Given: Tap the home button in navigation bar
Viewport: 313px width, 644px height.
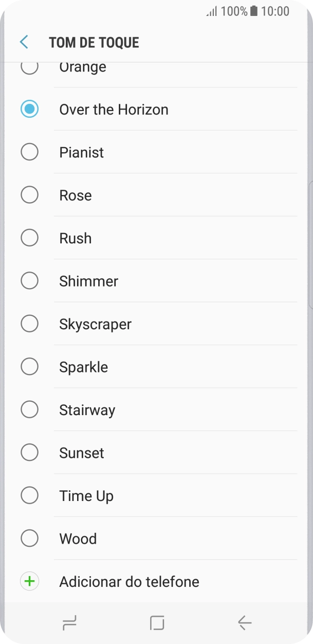Looking at the screenshot, I should tap(156, 622).
